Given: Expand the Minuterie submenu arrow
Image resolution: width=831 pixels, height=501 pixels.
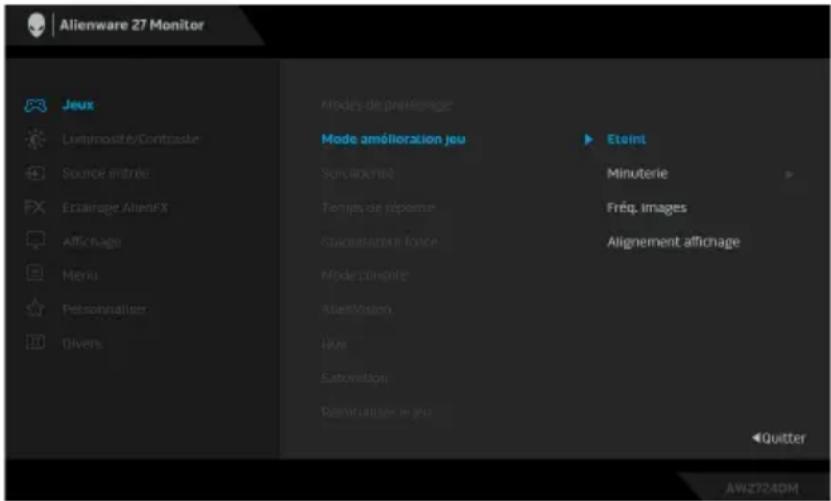Looking at the screenshot, I should 790,174.
